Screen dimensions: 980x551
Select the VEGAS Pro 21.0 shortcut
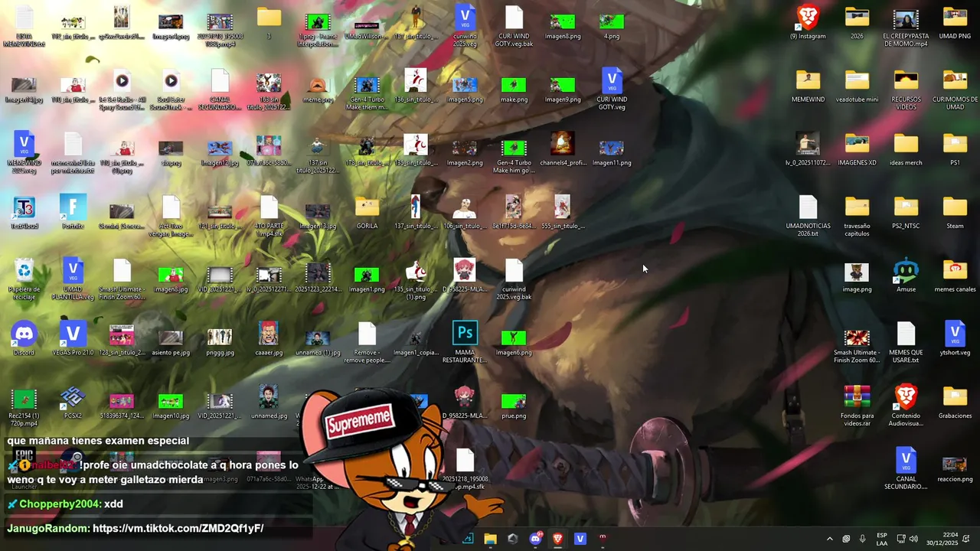pos(73,339)
